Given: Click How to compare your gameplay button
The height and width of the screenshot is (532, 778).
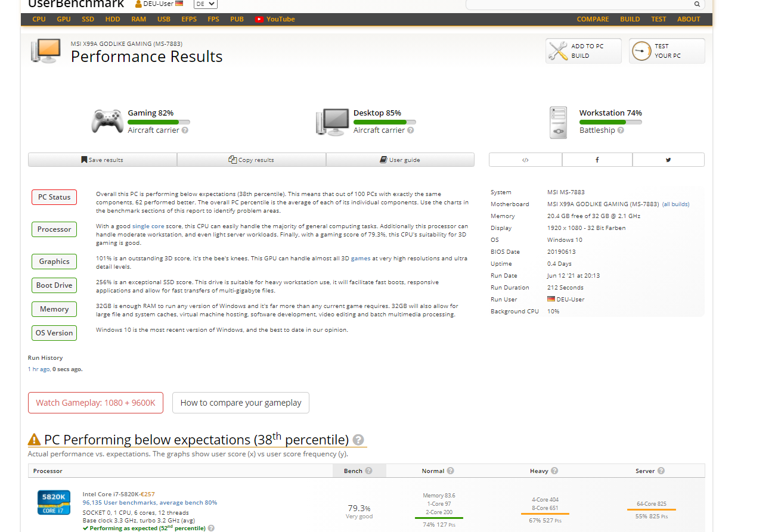Looking at the screenshot, I should 241,403.
